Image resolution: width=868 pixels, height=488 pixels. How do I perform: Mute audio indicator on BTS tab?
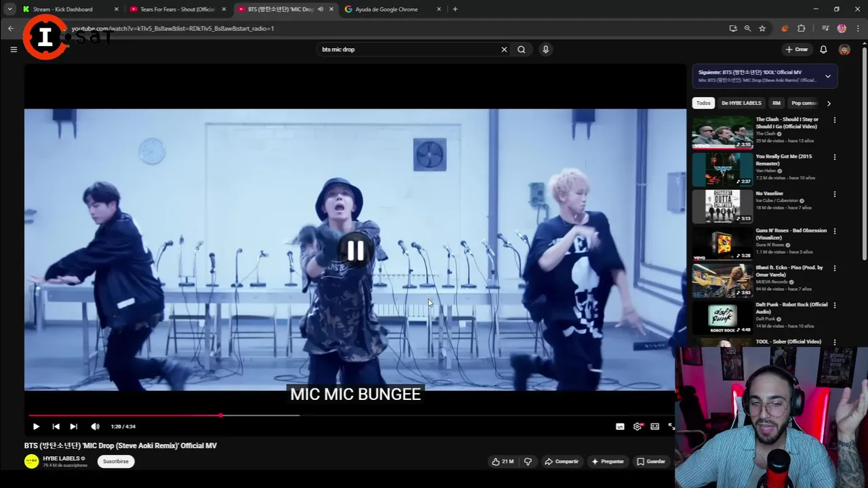320,9
